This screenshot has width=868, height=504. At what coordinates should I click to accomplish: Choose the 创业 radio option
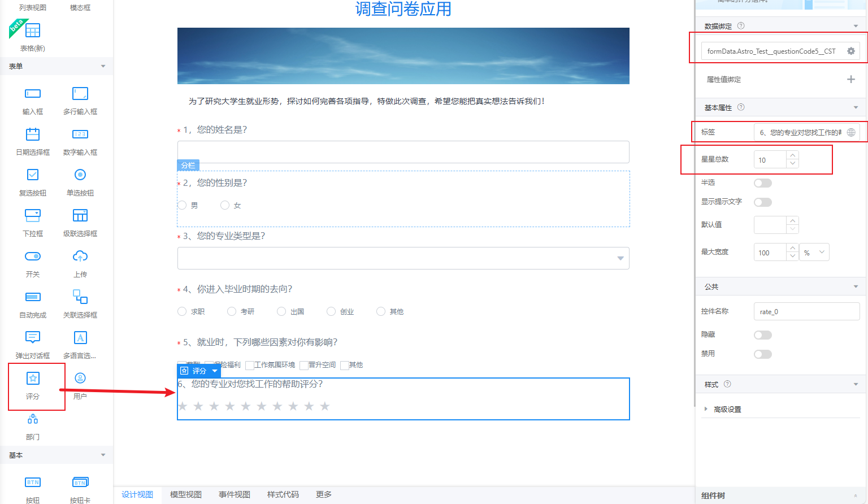(331, 311)
